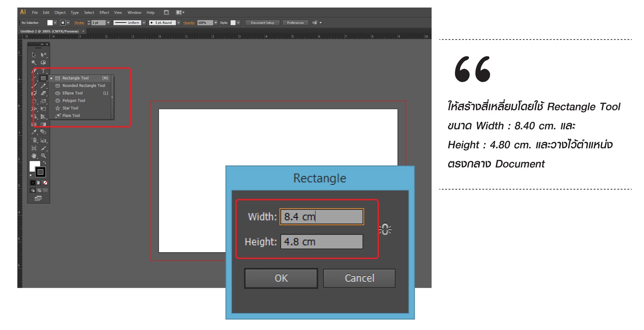The width and height of the screenshot is (644, 330).
Task: Open Adobe Bridge with the Br icon
Action: pyautogui.click(x=166, y=12)
